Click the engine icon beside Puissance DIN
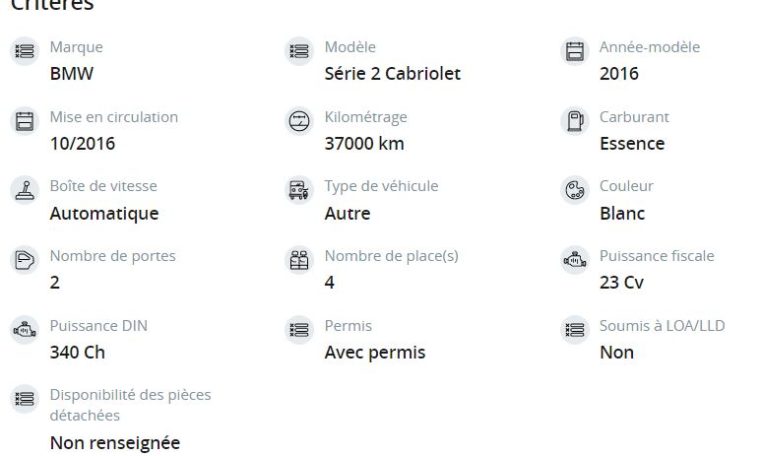Screen dimensions: 762x456 25,330
